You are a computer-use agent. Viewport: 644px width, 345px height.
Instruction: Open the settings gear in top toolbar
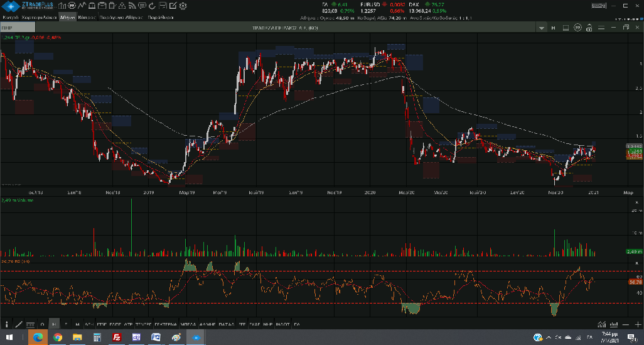[x=183, y=6]
